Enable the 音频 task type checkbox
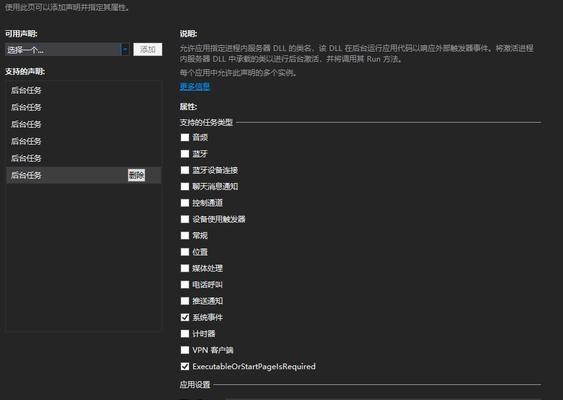 coord(185,138)
